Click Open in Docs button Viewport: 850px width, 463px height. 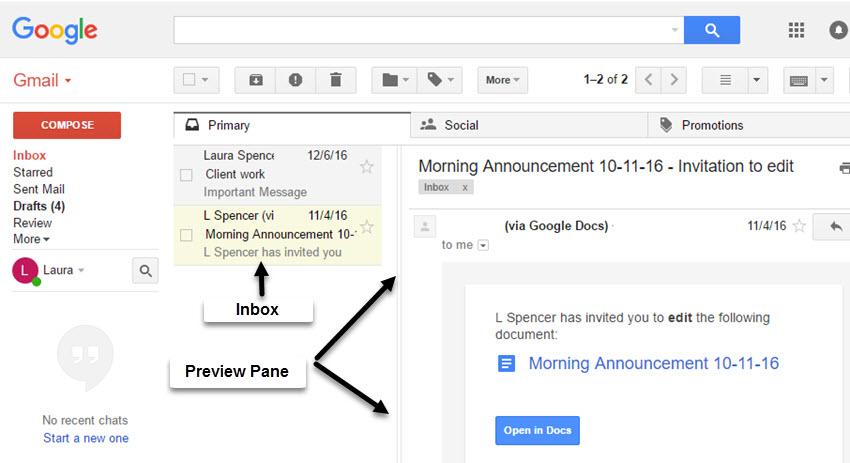pyautogui.click(x=537, y=430)
